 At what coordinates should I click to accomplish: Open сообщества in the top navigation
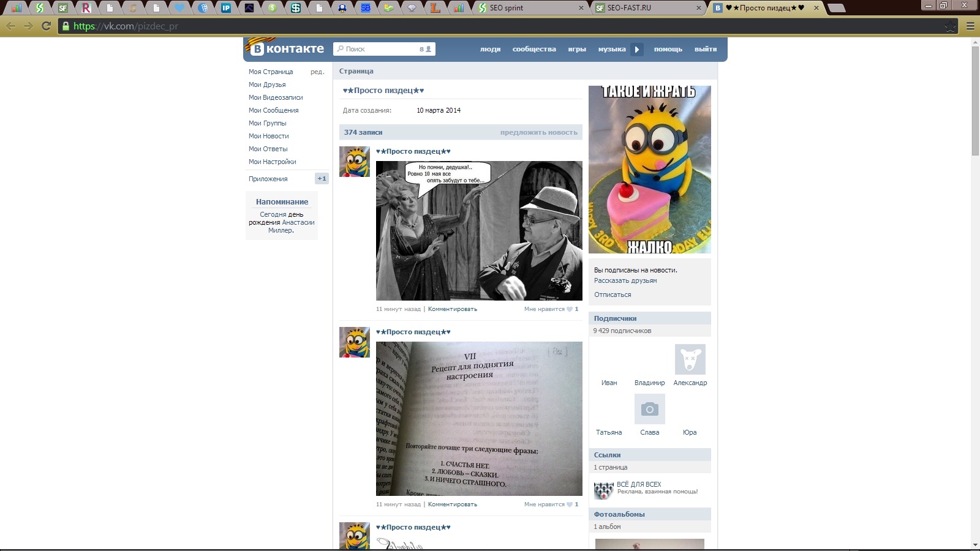534,50
